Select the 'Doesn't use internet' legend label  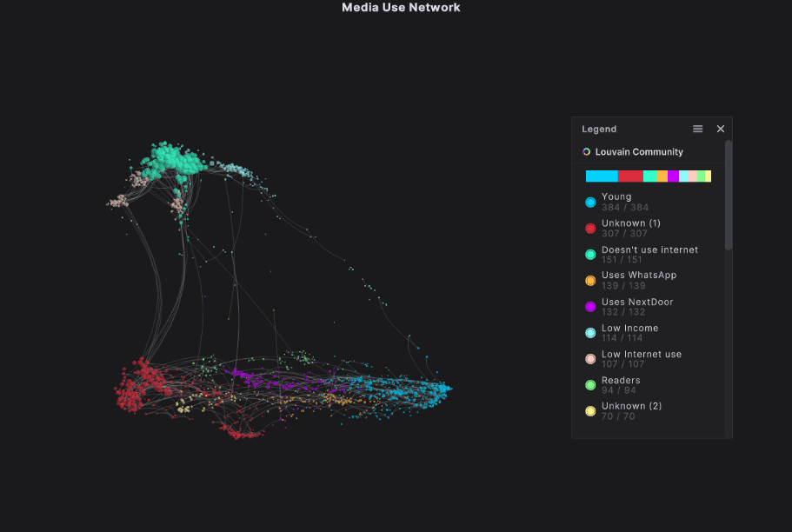(649, 249)
